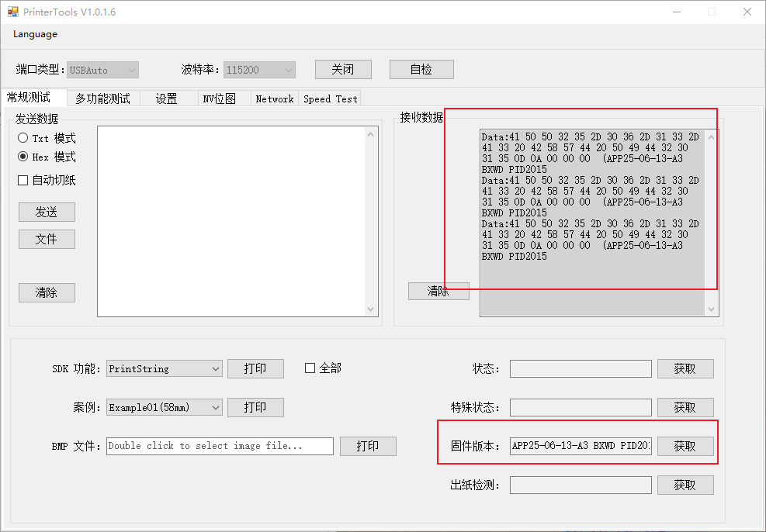Image resolution: width=766 pixels, height=532 pixels.
Task: Click the PrinterTools app icon in title bar
Action: (12, 12)
